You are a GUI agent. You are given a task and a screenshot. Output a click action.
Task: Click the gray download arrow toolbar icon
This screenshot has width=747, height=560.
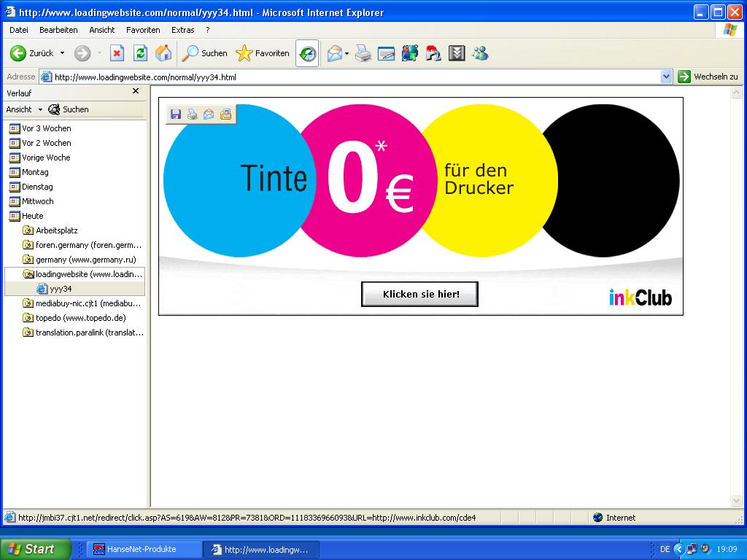coord(457,52)
